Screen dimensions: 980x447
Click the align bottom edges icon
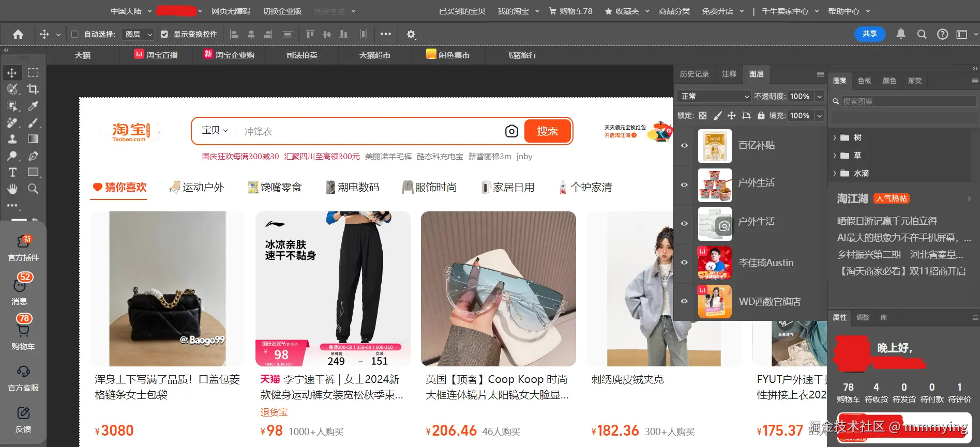(343, 34)
